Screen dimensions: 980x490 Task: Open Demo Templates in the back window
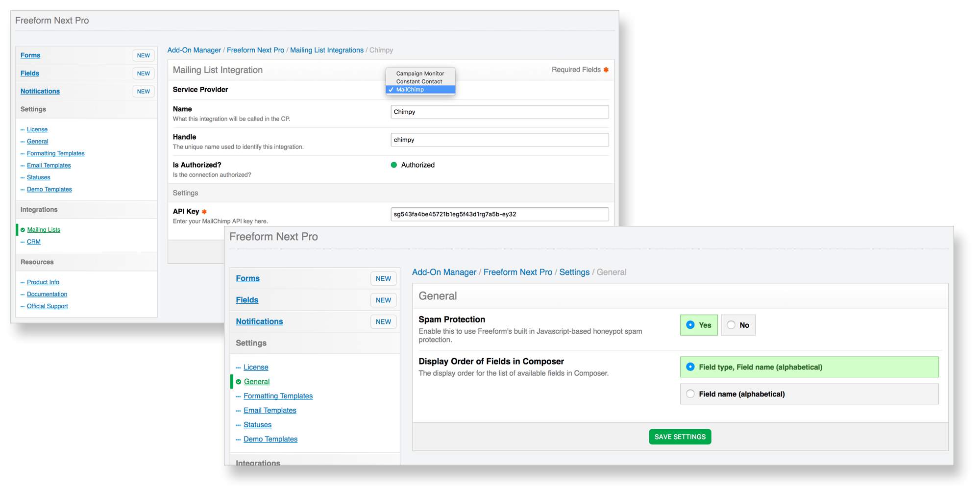49,189
